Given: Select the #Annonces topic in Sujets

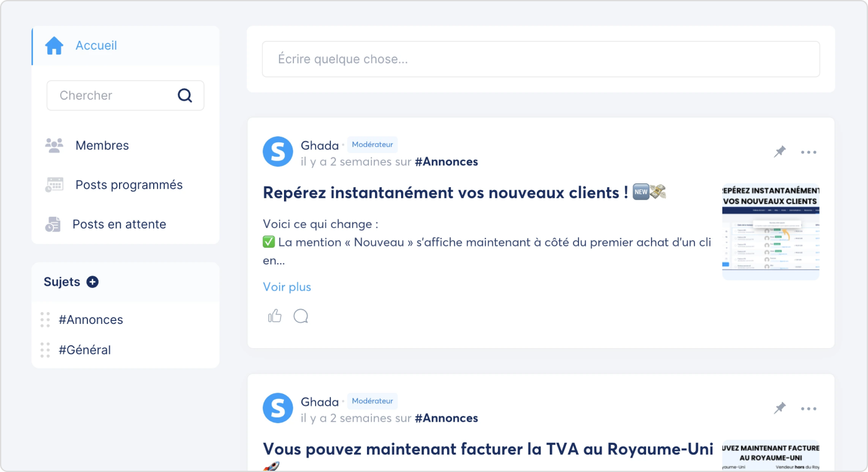Looking at the screenshot, I should (x=91, y=320).
